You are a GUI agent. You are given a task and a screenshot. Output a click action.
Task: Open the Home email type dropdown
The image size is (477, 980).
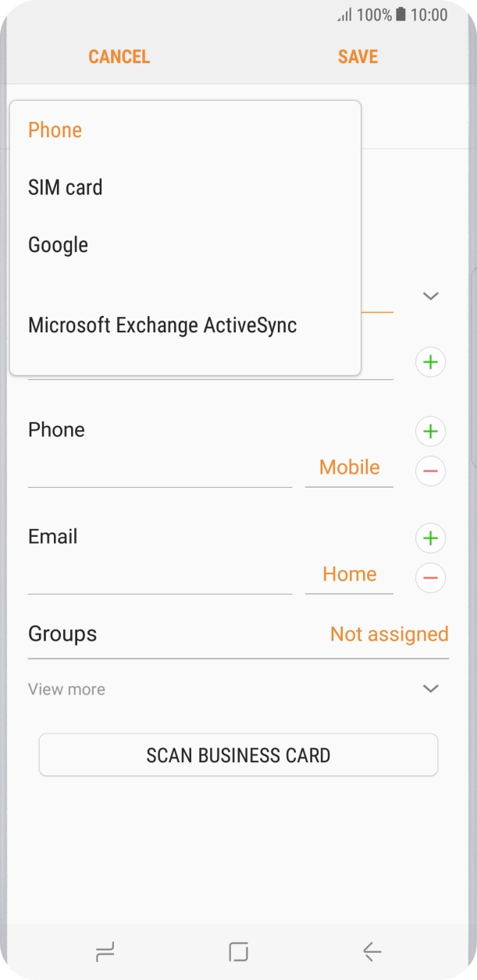coord(349,575)
